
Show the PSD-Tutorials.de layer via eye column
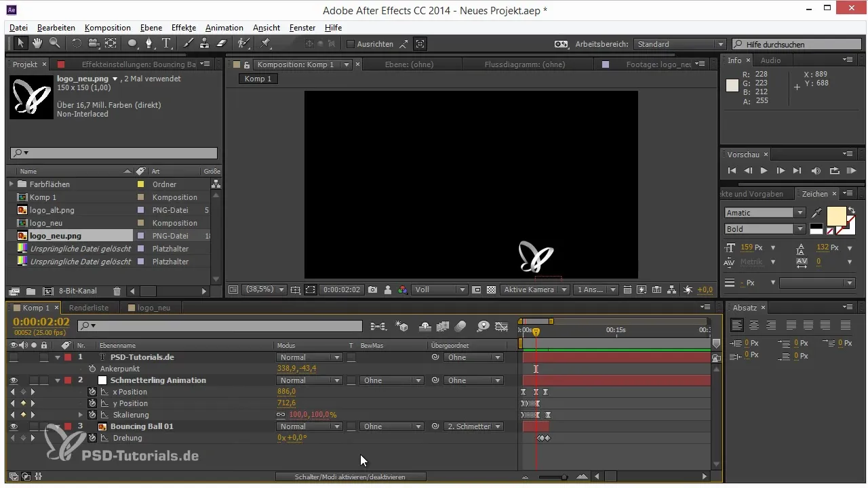pos(14,357)
